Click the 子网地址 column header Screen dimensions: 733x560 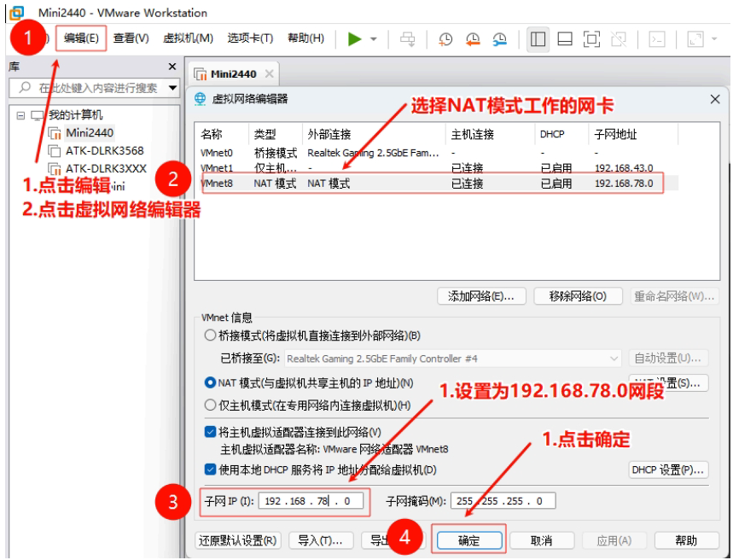[x=615, y=135]
